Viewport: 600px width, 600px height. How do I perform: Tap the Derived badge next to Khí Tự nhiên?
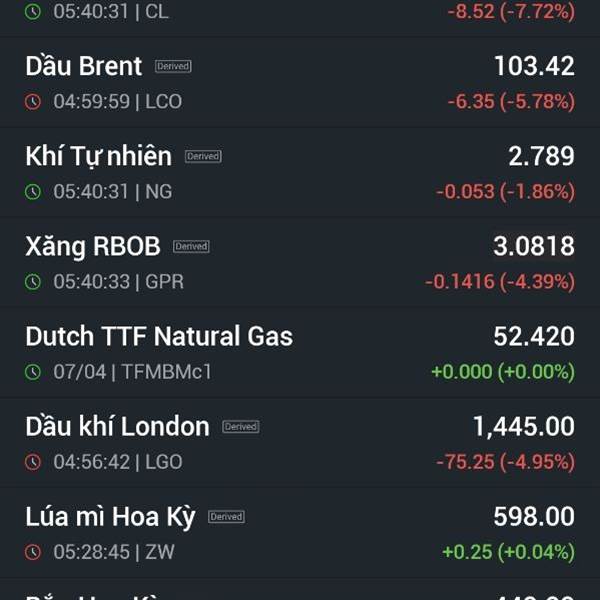(x=203, y=156)
